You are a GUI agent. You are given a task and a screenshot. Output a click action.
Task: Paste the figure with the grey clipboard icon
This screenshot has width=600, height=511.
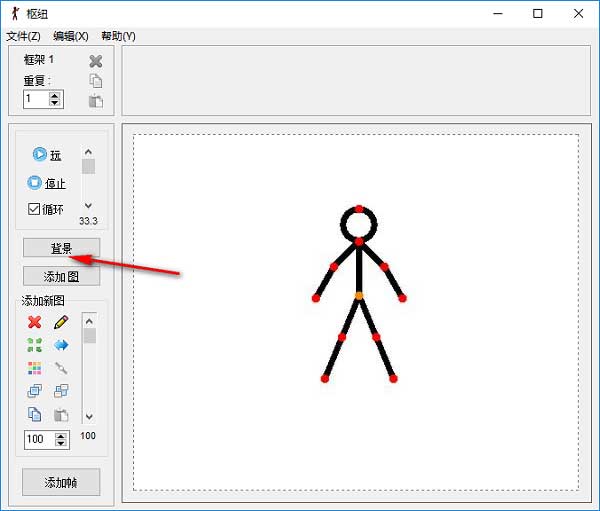coord(61,415)
